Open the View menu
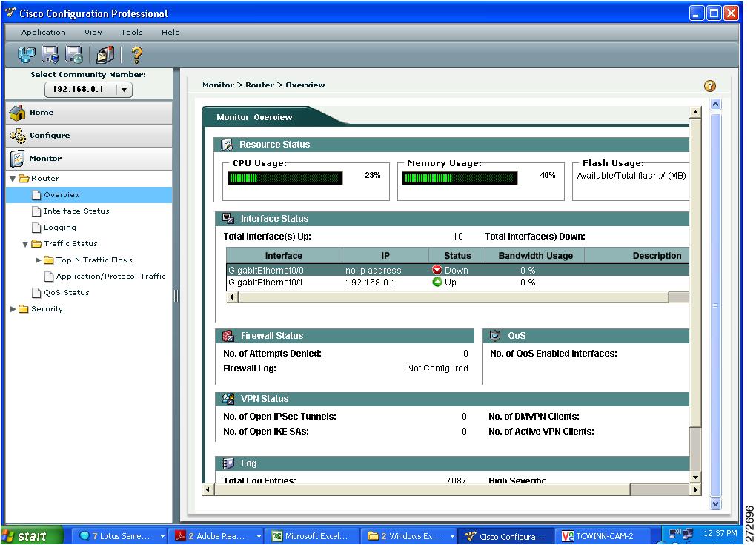 point(93,33)
